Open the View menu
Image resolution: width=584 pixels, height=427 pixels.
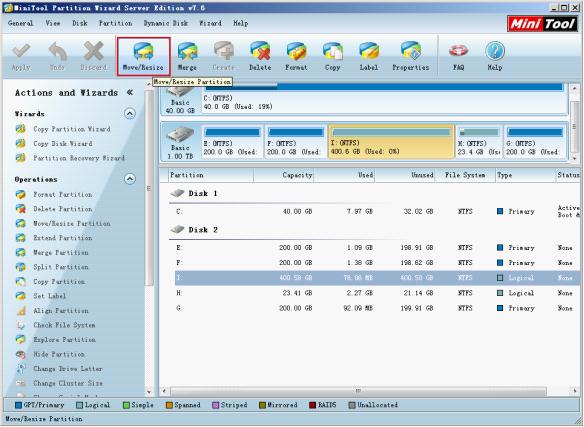coord(53,23)
